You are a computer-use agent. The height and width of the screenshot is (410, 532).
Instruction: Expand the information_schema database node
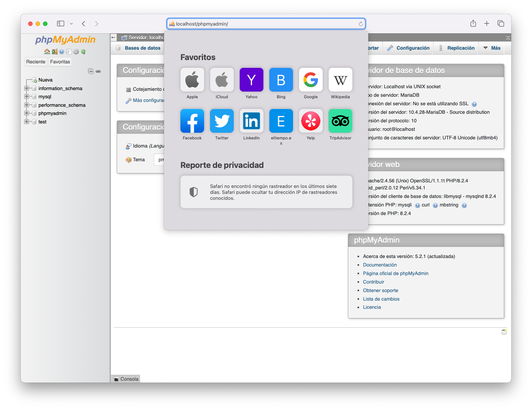coord(27,88)
